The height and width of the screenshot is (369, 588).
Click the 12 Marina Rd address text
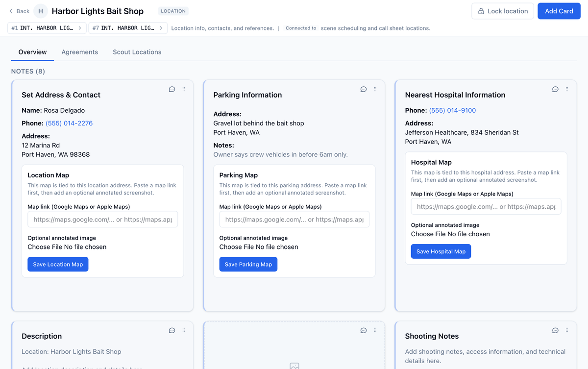pos(41,145)
